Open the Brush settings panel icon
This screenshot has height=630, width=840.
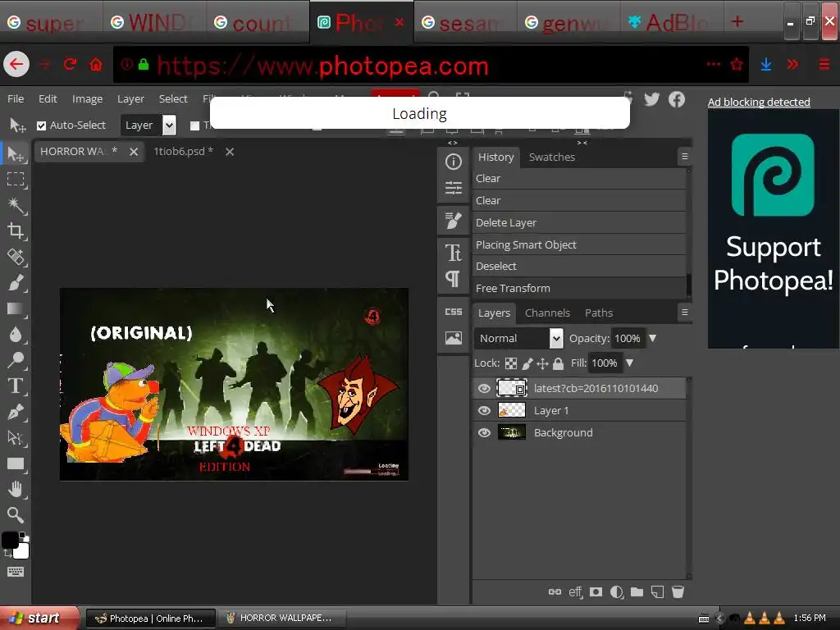(x=453, y=220)
